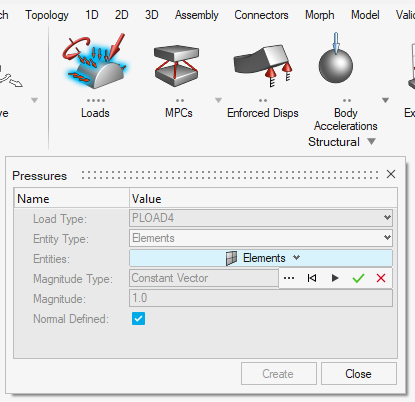The width and height of the screenshot is (415, 402).
Task: Toggle the Normal Defined checkbox
Action: click(138, 318)
